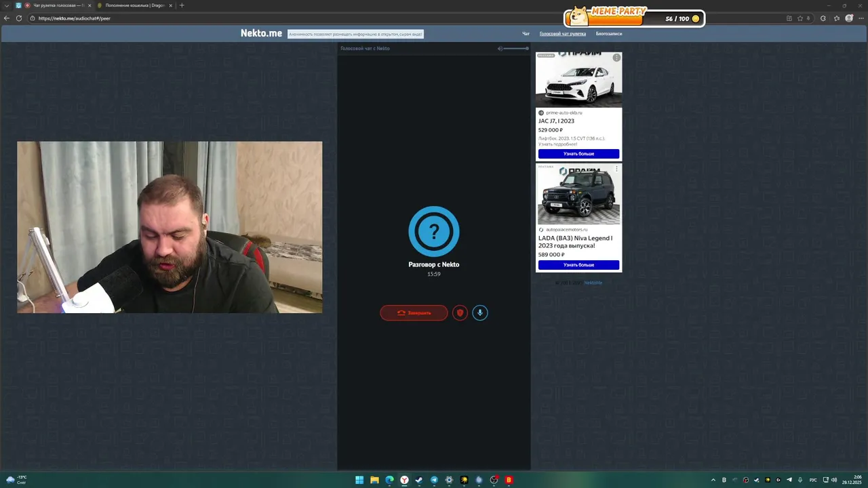Close the Пополнение кошелька tab
Image resolution: width=868 pixels, height=488 pixels.
pyautogui.click(x=170, y=5)
